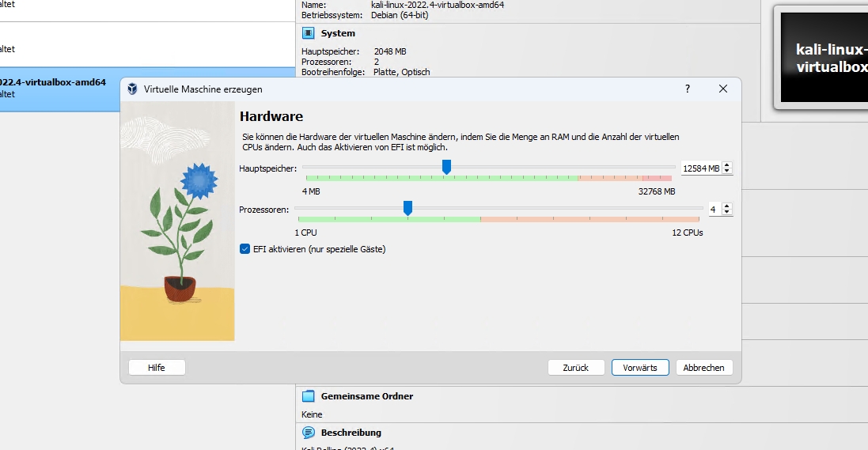The width and height of the screenshot is (868, 450).
Task: Click the Debian (64-bit) Betriebssystem value
Action: 400,15
